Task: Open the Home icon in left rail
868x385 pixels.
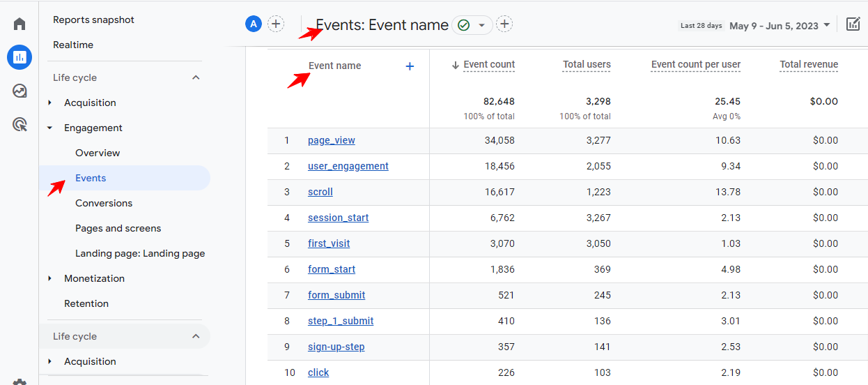Action: point(20,24)
